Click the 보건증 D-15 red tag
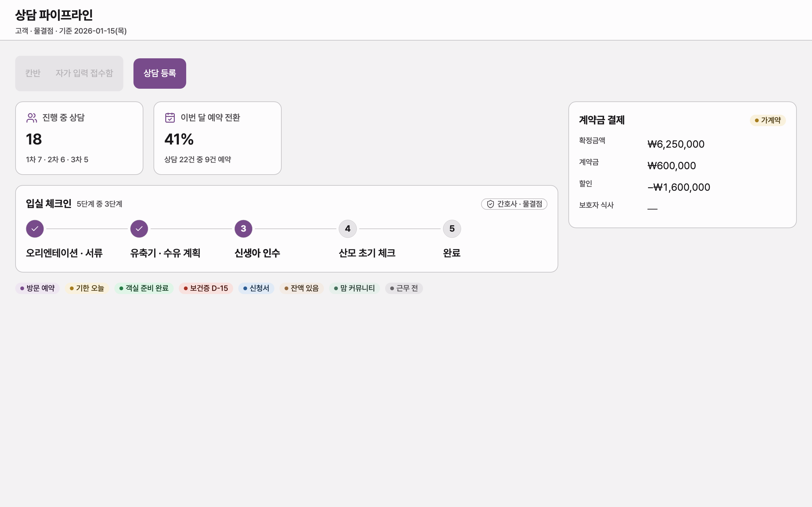 pos(206,288)
